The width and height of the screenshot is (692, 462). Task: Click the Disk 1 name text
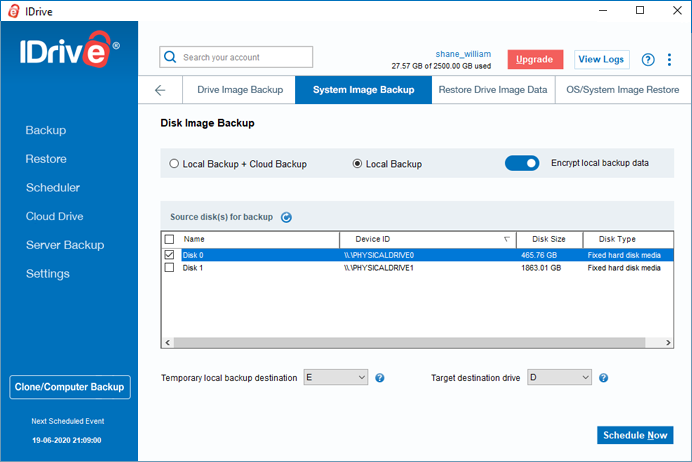[x=193, y=268]
